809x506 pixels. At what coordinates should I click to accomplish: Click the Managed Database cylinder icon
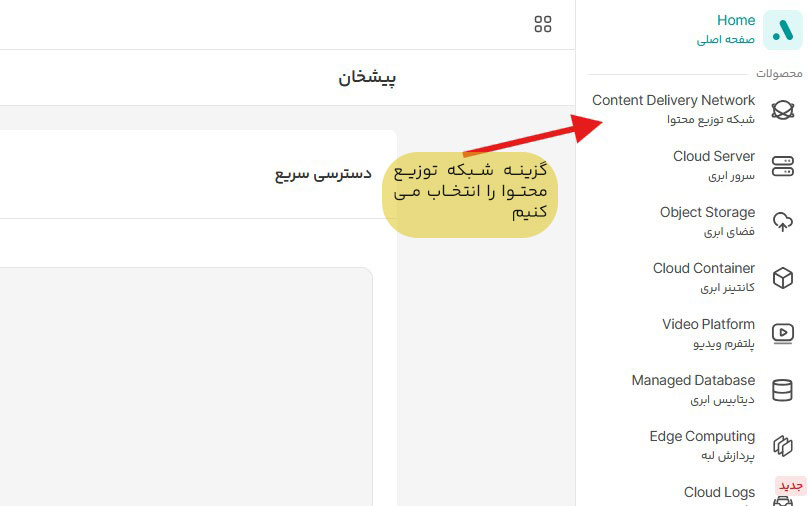(783, 390)
